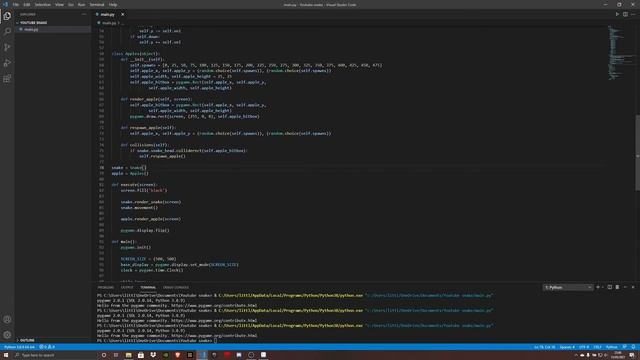Screen dimensions: 640x360
Task: Click the taskbar clock
Action: [x=618, y=355]
